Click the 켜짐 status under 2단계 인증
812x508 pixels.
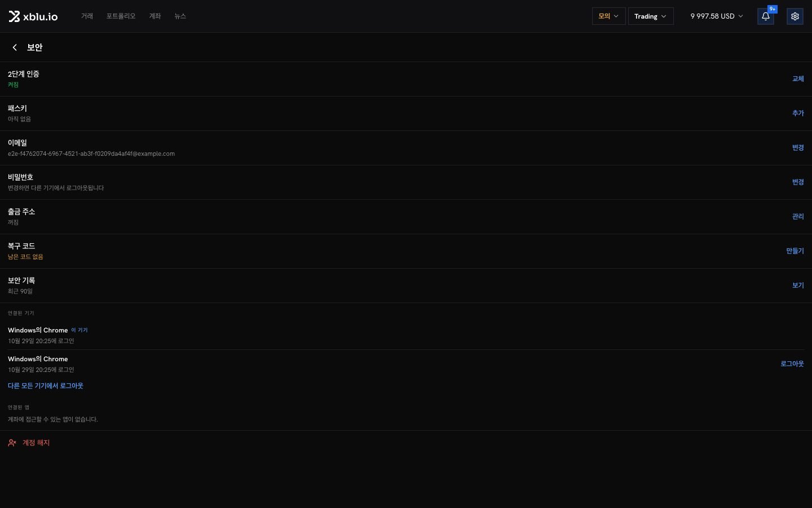(14, 85)
